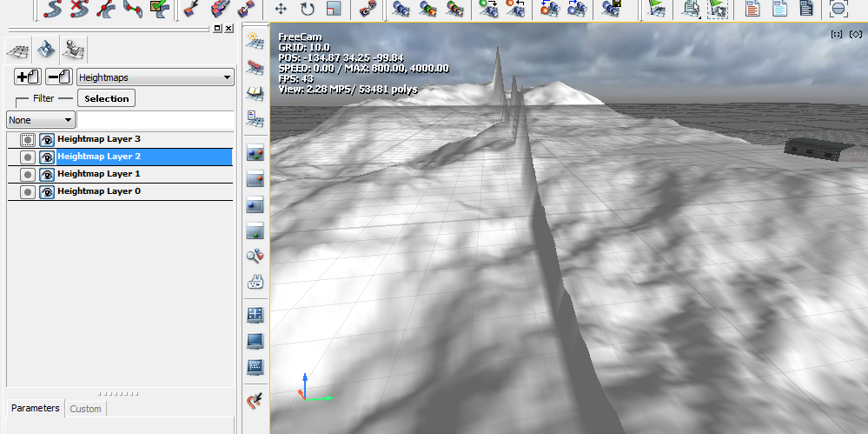Click the striped green-orange barrels icon
Image resolution: width=868 pixels, height=434 pixels.
tap(454, 9)
